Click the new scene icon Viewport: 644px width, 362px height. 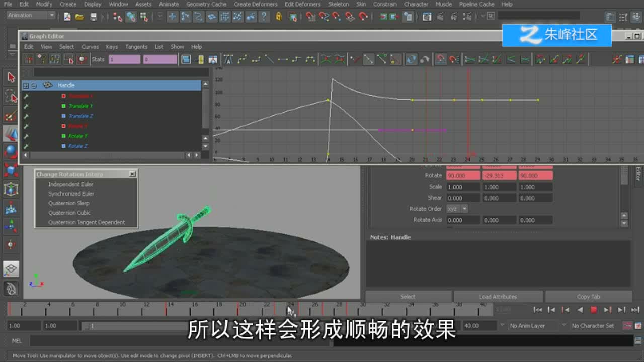pos(67,17)
